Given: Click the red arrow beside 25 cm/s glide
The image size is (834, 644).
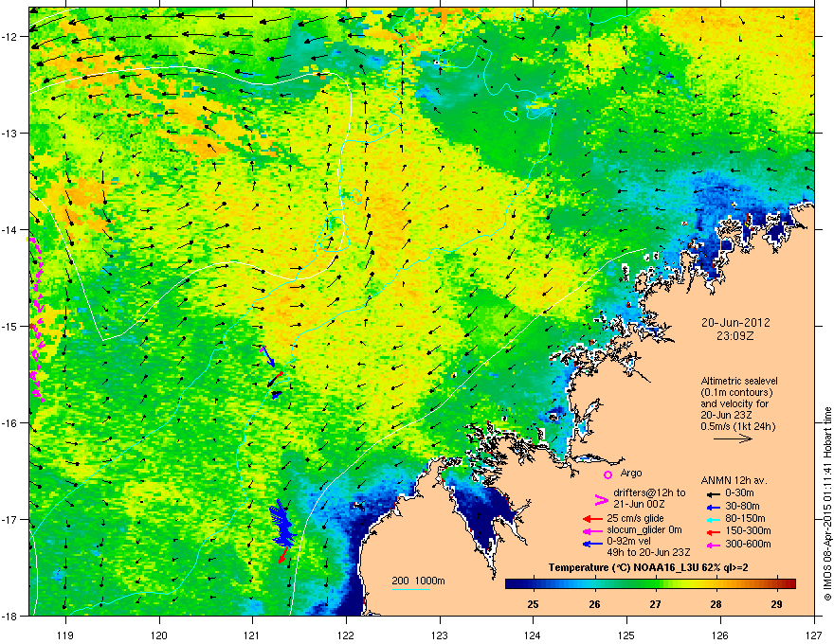Looking at the screenshot, I should [592, 519].
